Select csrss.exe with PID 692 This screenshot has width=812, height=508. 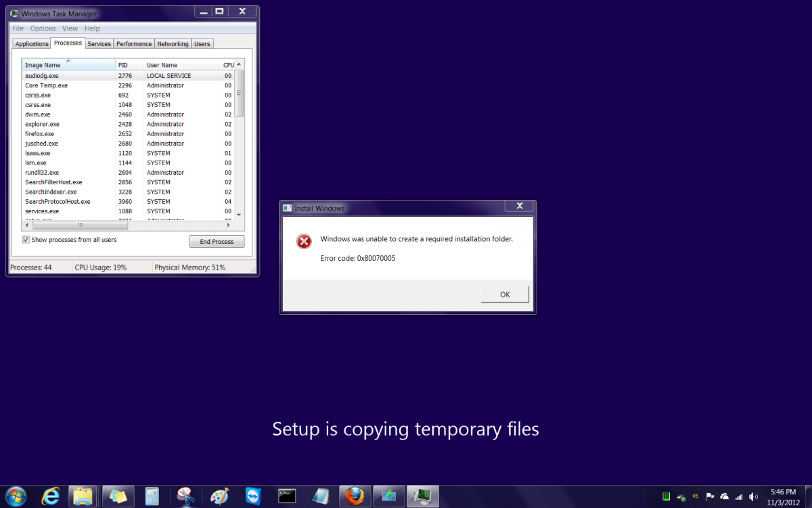pos(129,95)
